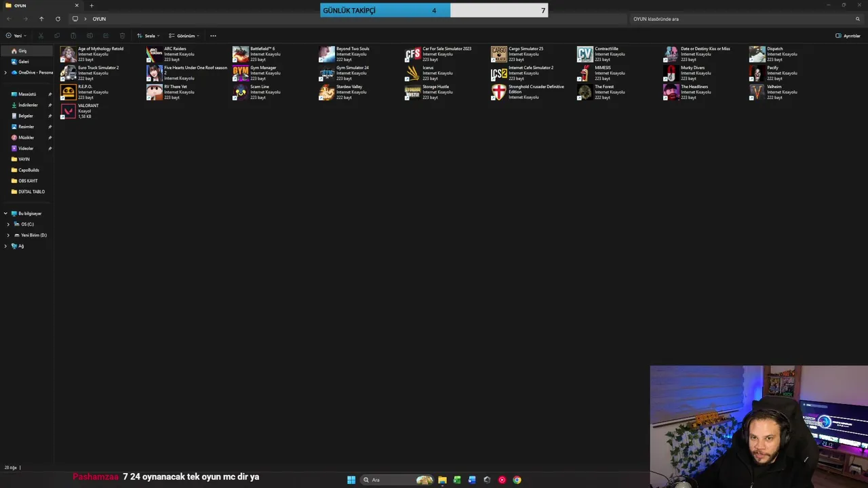Click the OYUN folder search box
Image resolution: width=868 pixels, height=488 pixels.
(x=746, y=19)
